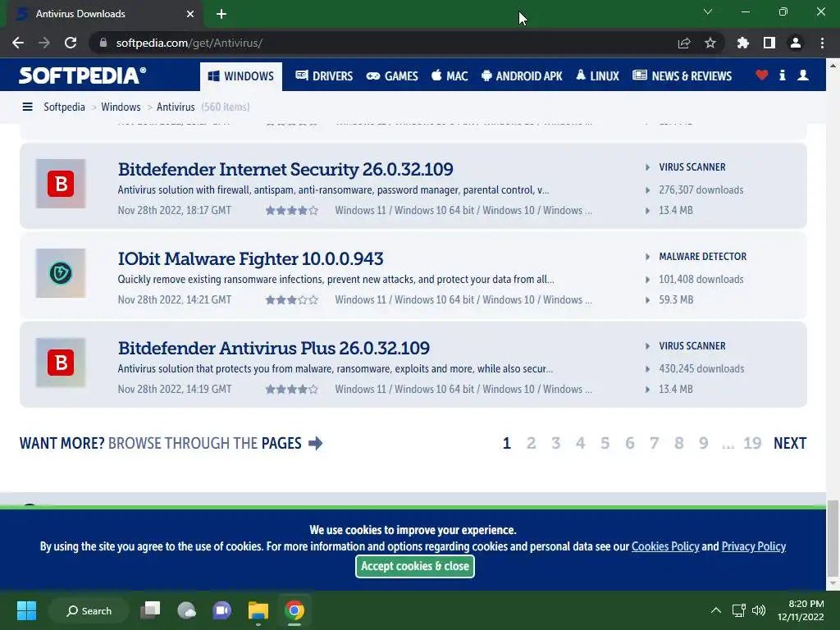Click Virus Scanner tag on Bitdefender Antivirus Plus

point(692,346)
